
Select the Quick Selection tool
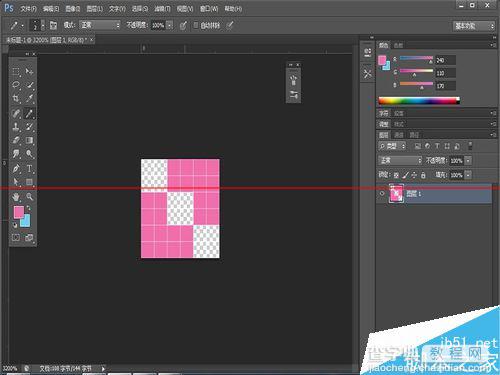click(29, 85)
